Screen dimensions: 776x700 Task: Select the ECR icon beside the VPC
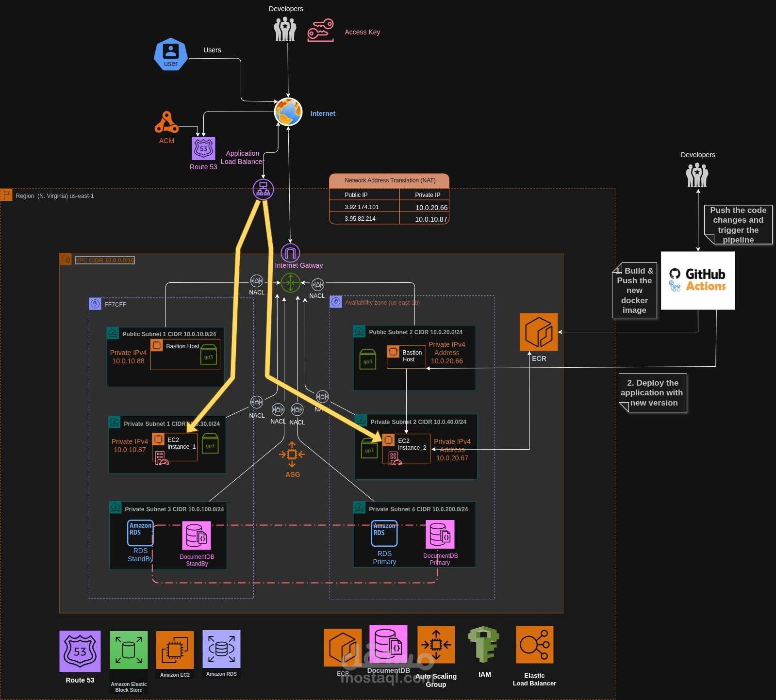(539, 332)
